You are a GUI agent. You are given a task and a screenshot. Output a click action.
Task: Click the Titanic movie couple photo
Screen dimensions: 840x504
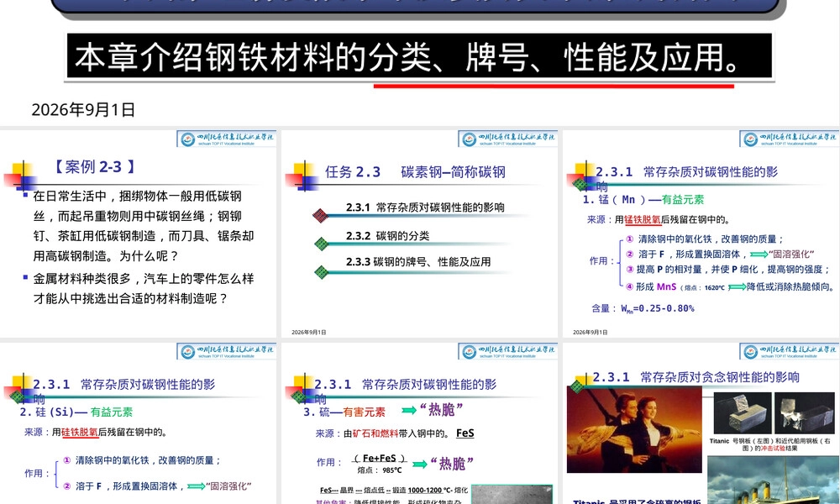click(x=634, y=429)
